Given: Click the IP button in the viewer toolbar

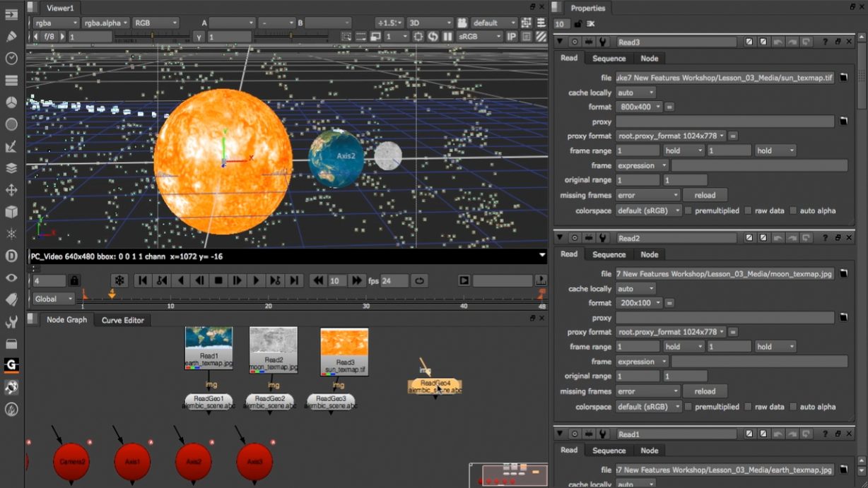Looking at the screenshot, I should (x=512, y=36).
